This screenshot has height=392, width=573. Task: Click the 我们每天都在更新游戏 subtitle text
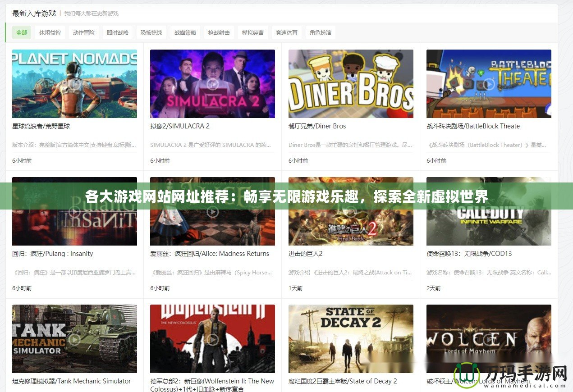pos(92,14)
